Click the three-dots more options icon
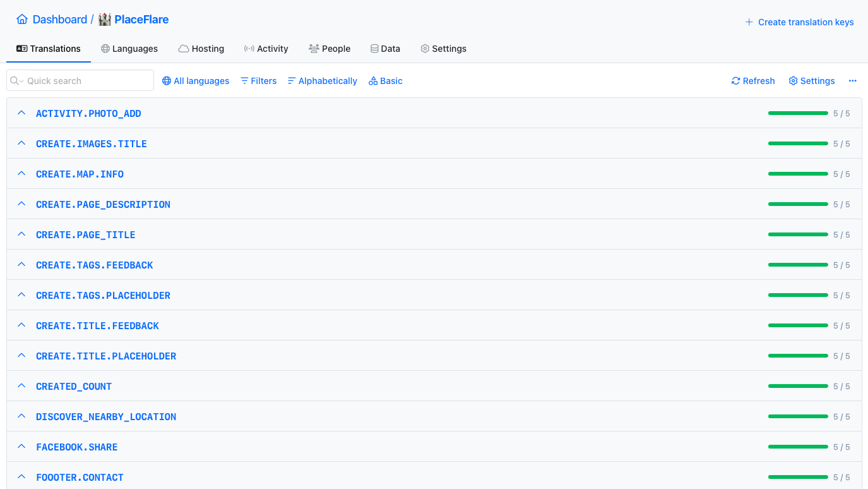The height and width of the screenshot is (489, 868). coord(853,81)
